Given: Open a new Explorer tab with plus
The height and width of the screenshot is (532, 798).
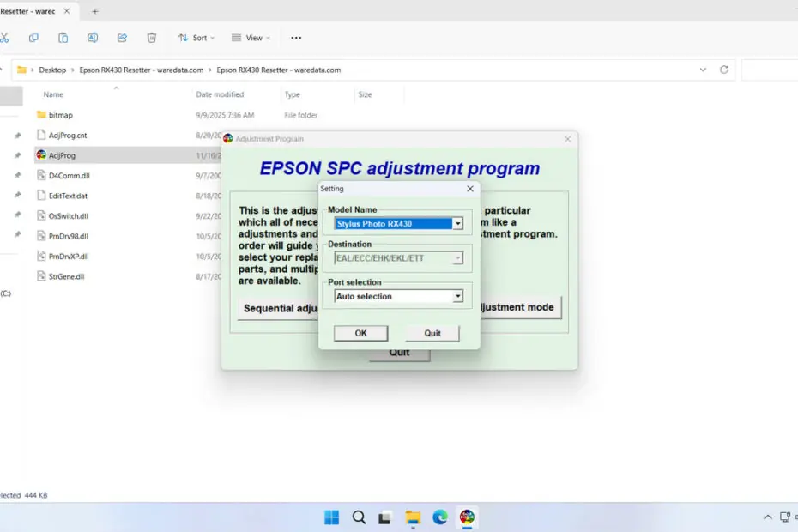Looking at the screenshot, I should point(95,11).
